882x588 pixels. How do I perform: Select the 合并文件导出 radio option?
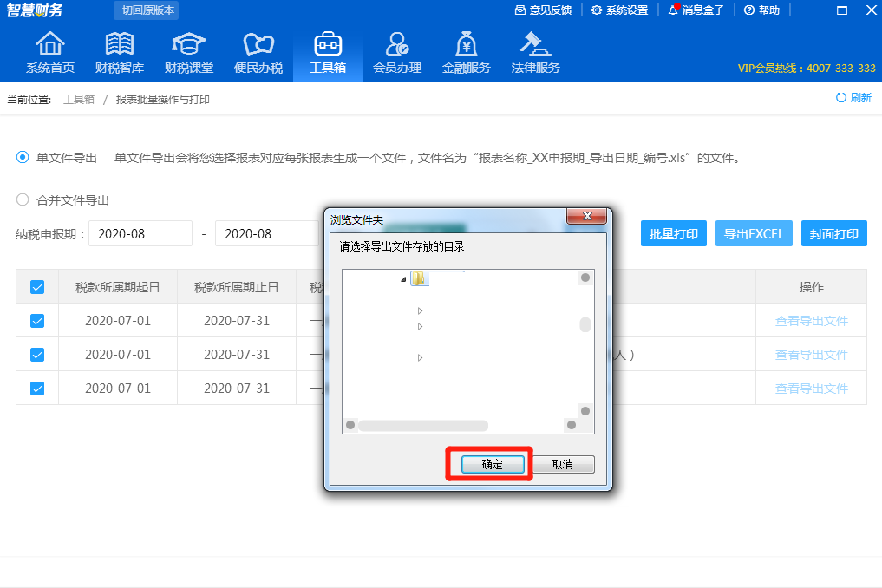click(x=21, y=200)
